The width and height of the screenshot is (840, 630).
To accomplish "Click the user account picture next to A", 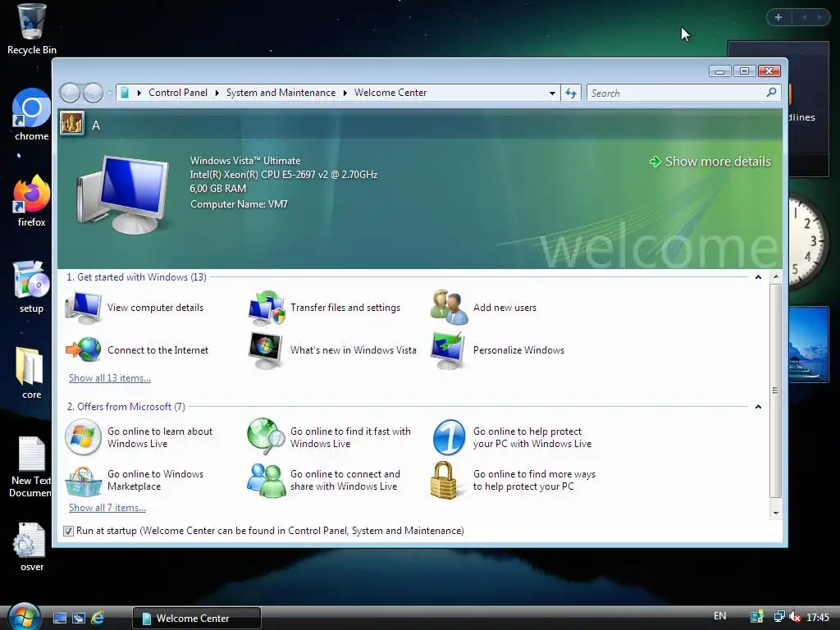I will click(x=72, y=124).
